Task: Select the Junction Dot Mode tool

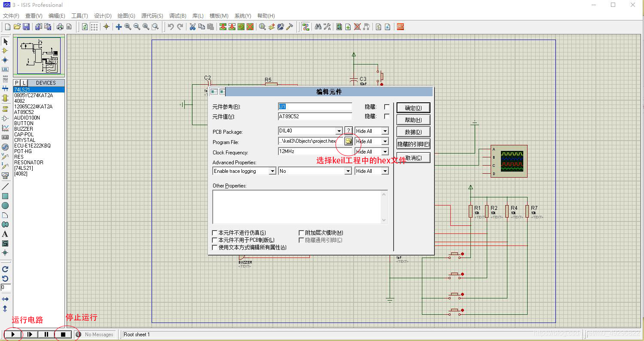Action: tap(5, 60)
